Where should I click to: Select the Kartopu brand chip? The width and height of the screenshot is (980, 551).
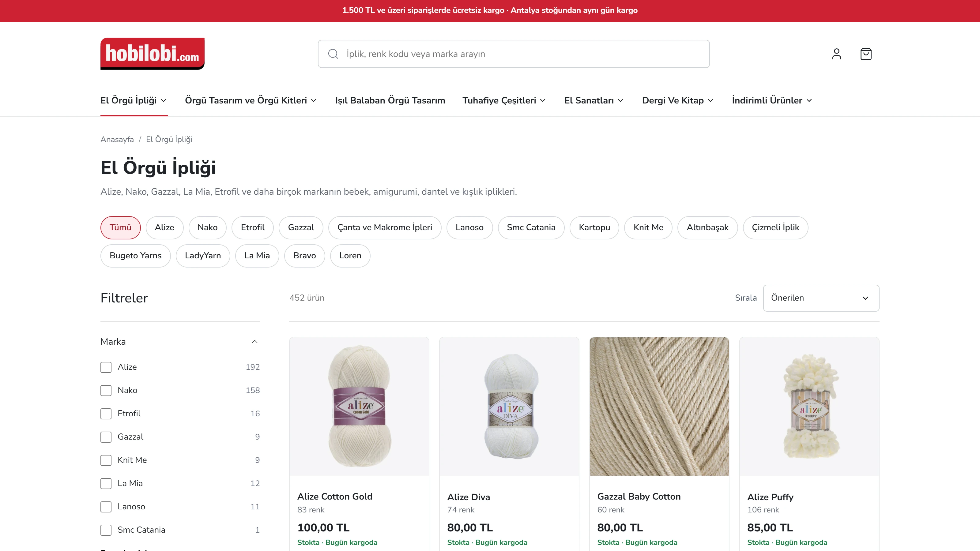pyautogui.click(x=594, y=227)
